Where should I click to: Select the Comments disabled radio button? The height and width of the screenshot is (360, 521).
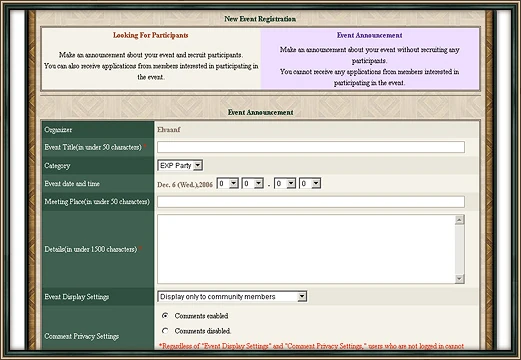tap(165, 331)
